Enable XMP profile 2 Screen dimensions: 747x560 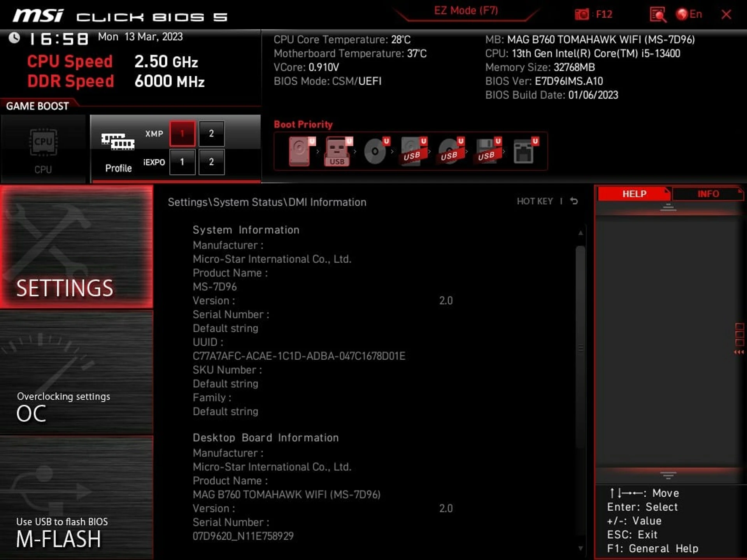[x=211, y=134]
